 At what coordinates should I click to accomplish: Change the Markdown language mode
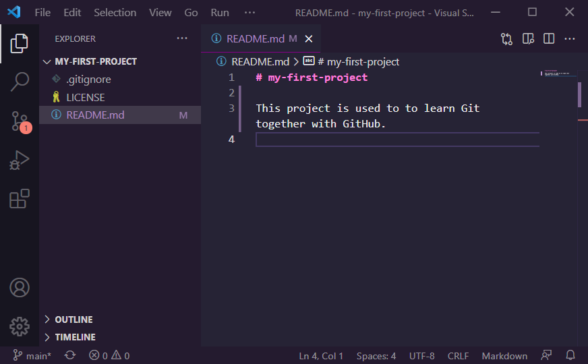point(504,355)
